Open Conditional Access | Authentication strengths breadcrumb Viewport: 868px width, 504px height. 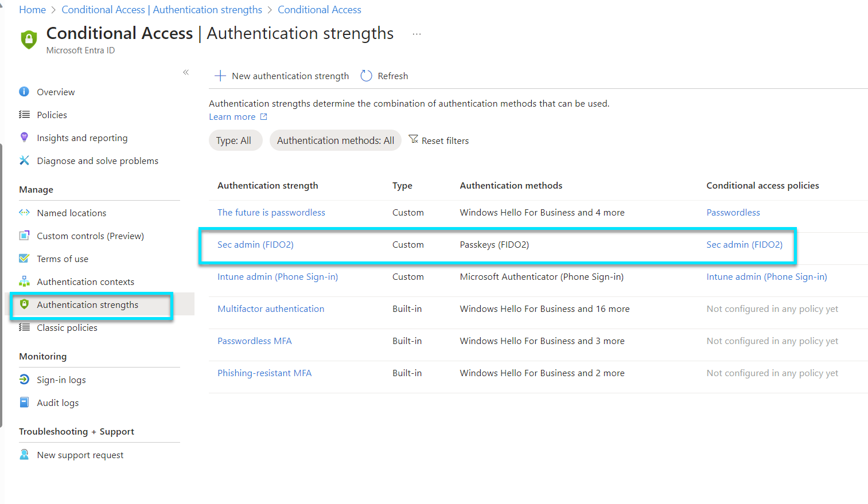click(162, 10)
